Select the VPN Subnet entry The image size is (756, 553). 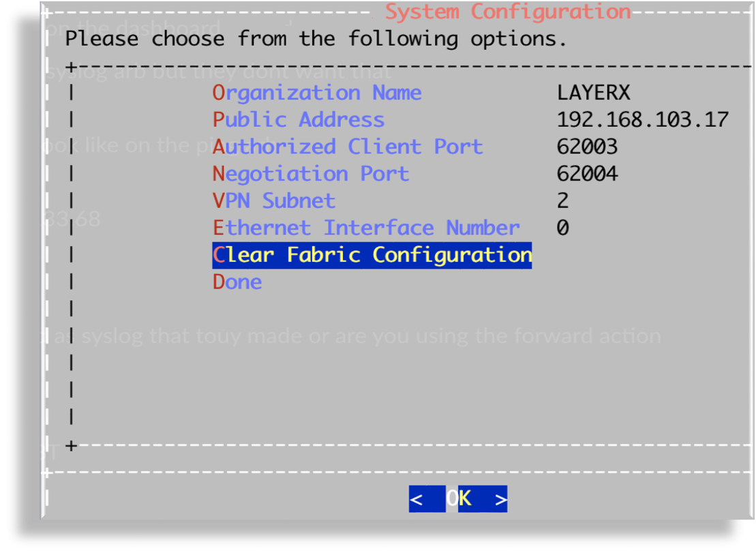tap(274, 200)
